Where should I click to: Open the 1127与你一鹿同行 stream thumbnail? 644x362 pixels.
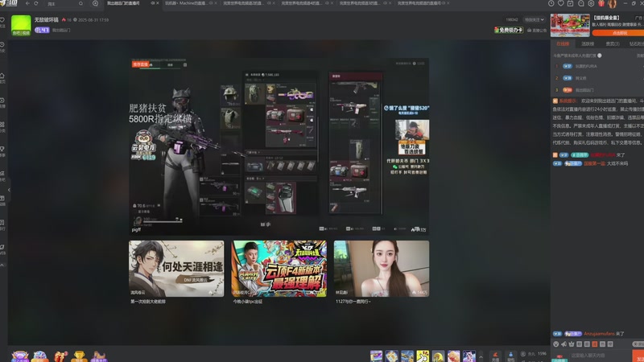point(381,269)
